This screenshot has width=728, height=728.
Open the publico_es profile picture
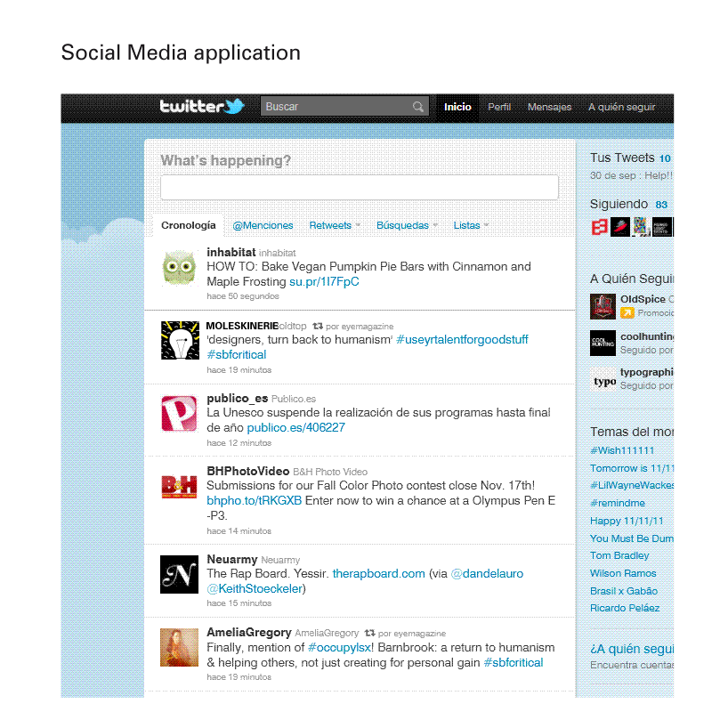point(179,413)
